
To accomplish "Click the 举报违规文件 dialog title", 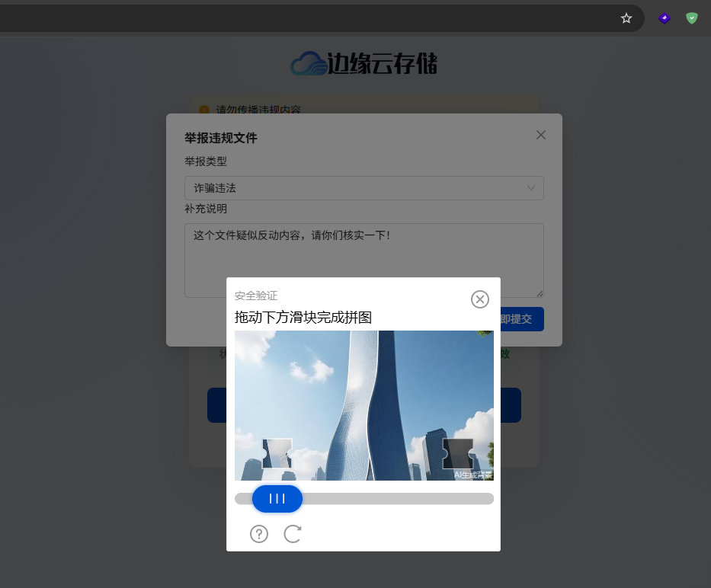I will pyautogui.click(x=221, y=138).
